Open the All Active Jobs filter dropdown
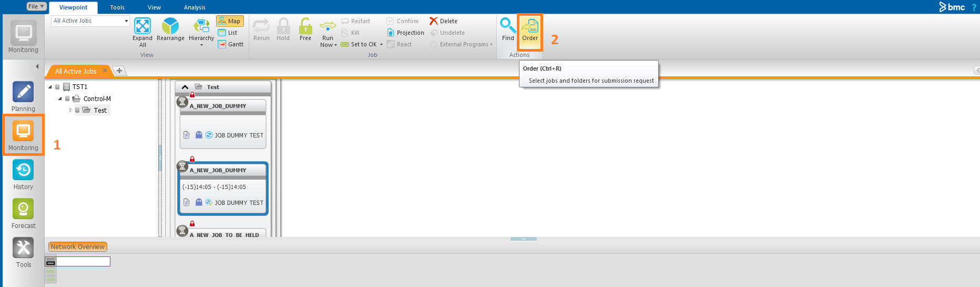Image resolution: width=980 pixels, height=287 pixels. click(126, 21)
